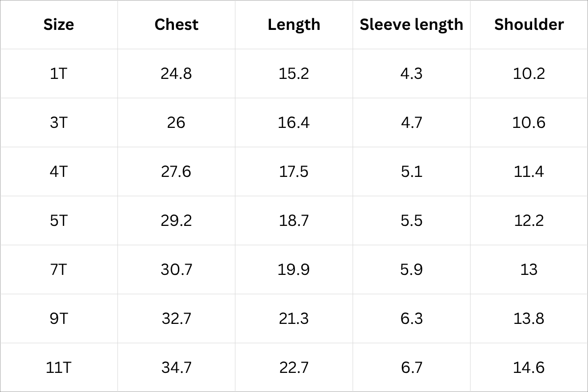
Task: Click the 24.8 chest value for 1T
Action: pyautogui.click(x=176, y=73)
